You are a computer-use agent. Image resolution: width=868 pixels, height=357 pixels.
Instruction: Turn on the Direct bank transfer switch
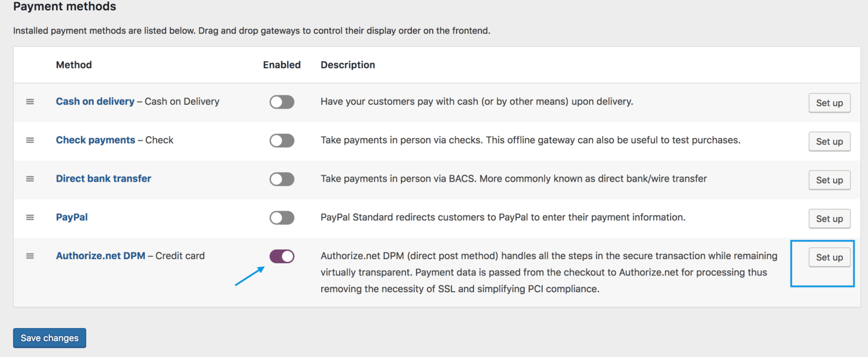pyautogui.click(x=282, y=179)
